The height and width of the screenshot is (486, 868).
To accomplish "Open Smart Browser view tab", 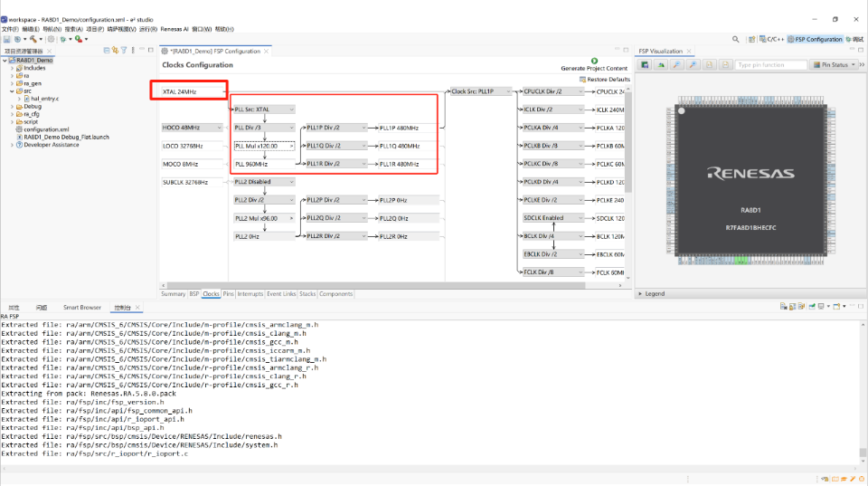I will [82, 308].
